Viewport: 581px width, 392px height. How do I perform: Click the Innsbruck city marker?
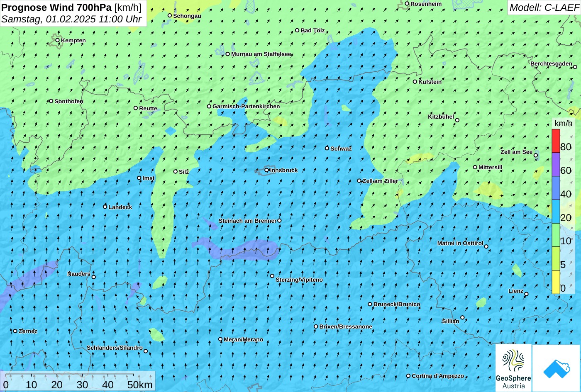coord(267,170)
